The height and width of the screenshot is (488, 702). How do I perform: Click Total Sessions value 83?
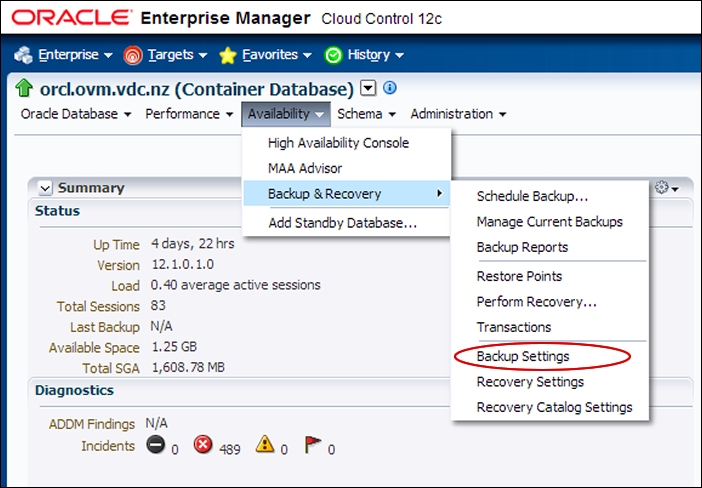(x=158, y=306)
